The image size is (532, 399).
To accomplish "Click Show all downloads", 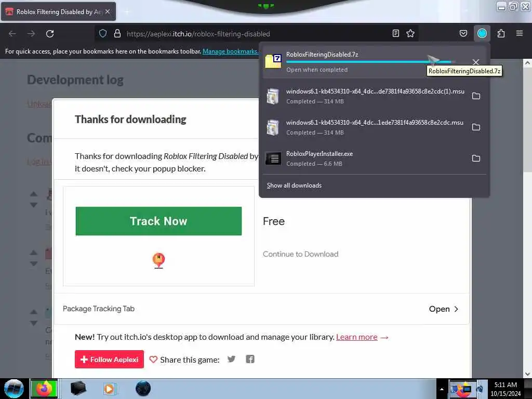I will pyautogui.click(x=294, y=185).
